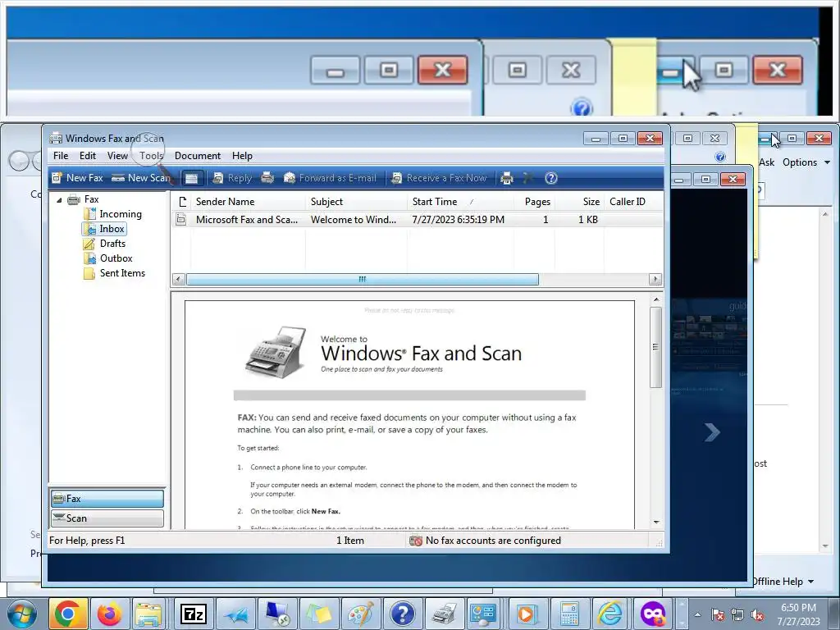Open the View menu
Image resolution: width=840 pixels, height=630 pixels.
click(117, 156)
